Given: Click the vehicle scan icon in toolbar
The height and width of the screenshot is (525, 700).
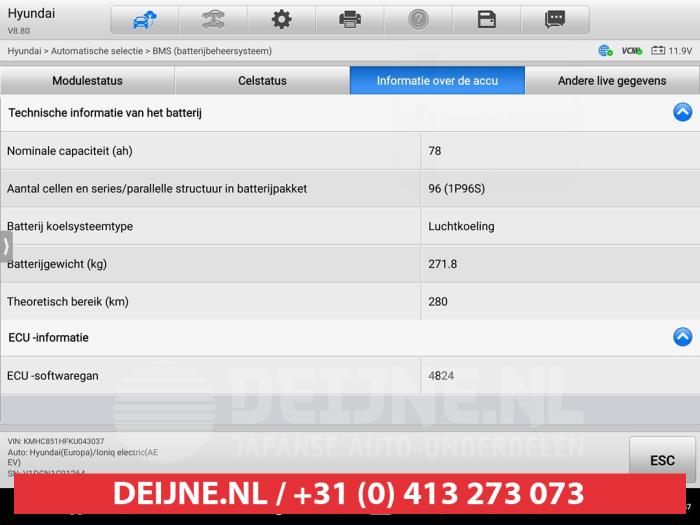Looking at the screenshot, I should [x=213, y=19].
